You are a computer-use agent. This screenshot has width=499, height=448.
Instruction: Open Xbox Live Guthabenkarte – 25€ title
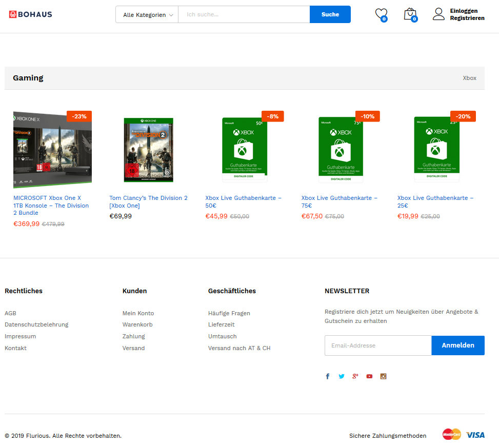pyautogui.click(x=435, y=202)
